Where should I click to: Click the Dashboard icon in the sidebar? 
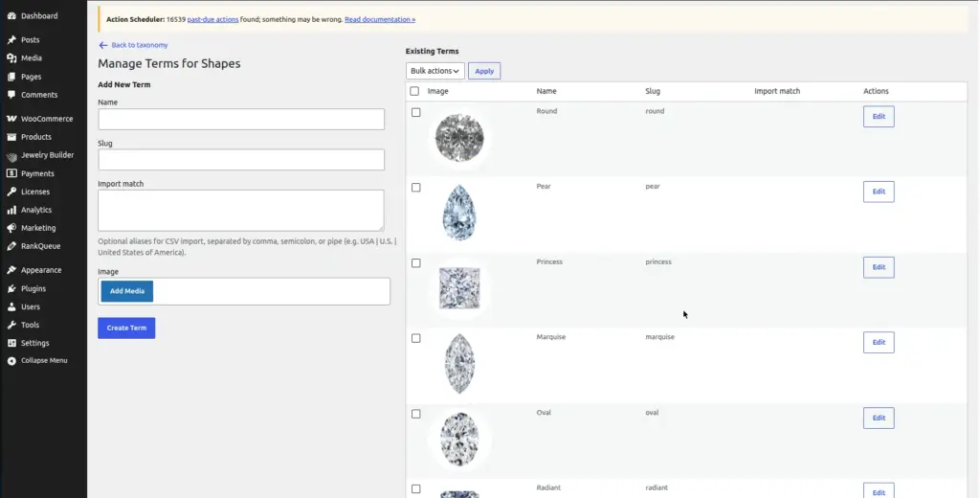11,15
